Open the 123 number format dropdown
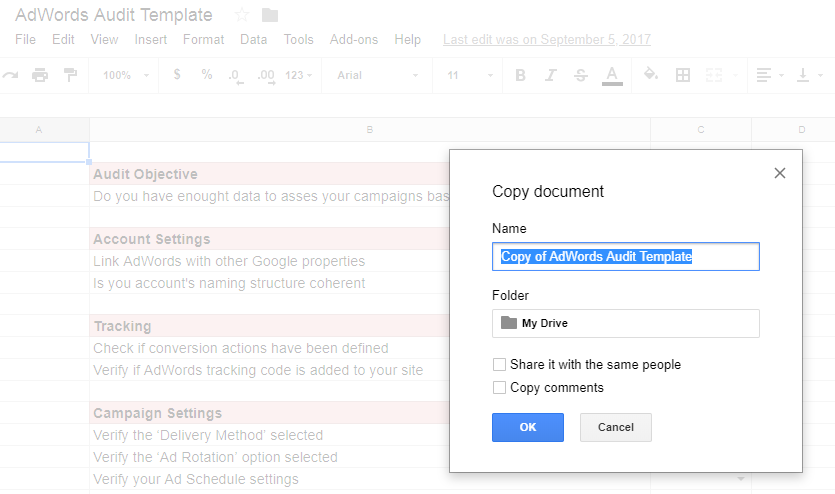Screen dimensions: 835x494 pyautogui.click(x=298, y=75)
